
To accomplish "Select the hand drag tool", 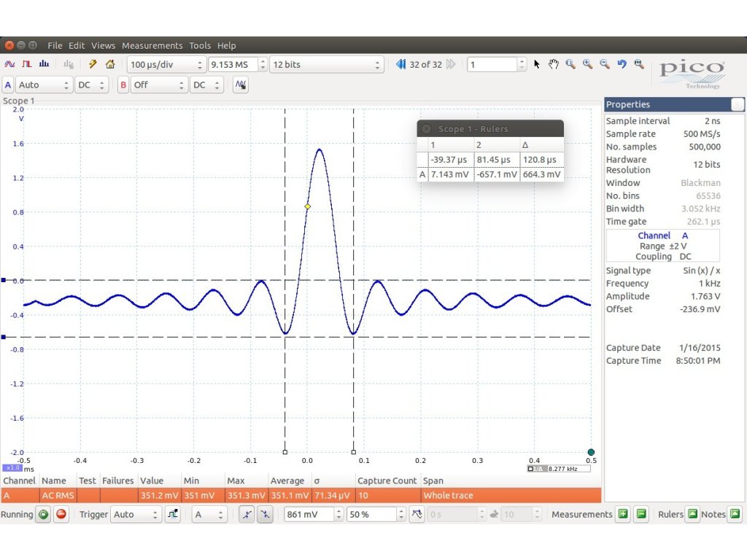I will pos(553,64).
